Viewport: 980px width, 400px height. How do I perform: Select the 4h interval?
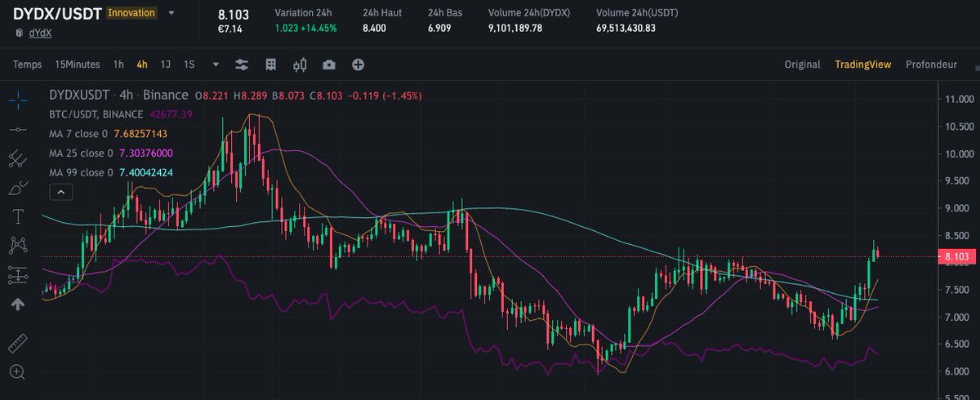pyautogui.click(x=142, y=64)
